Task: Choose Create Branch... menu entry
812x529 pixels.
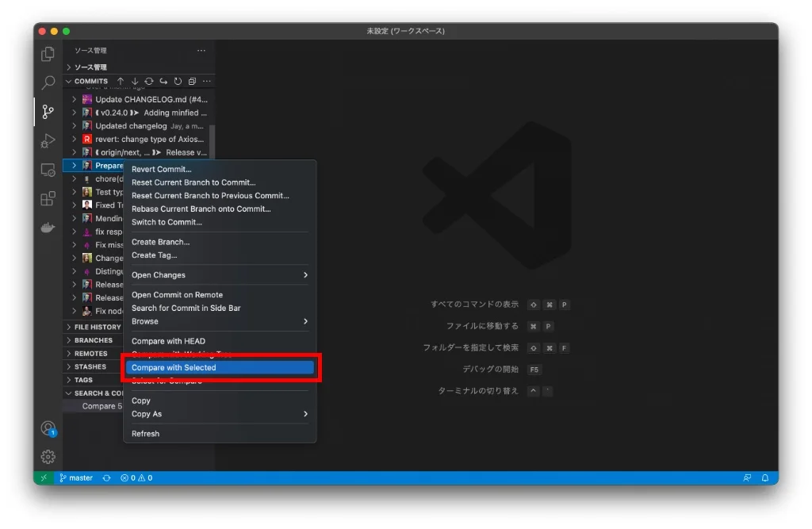Action: click(161, 242)
